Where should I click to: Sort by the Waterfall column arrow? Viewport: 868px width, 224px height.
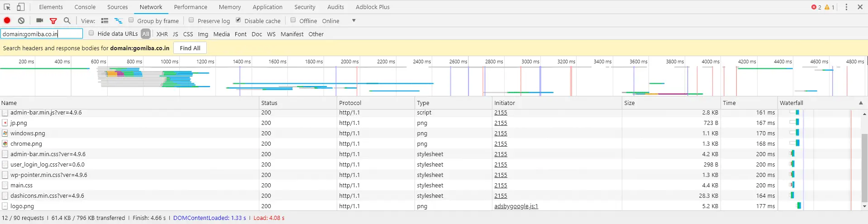[x=861, y=103]
